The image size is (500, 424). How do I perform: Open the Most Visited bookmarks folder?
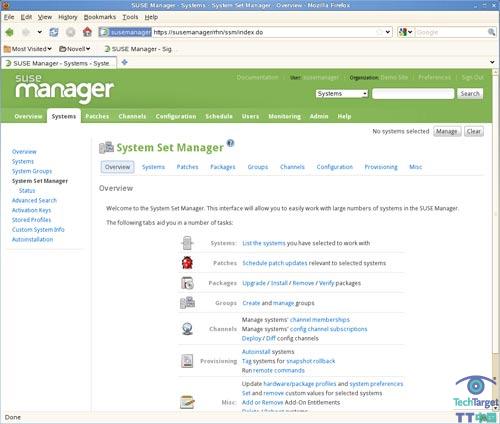[x=28, y=49]
